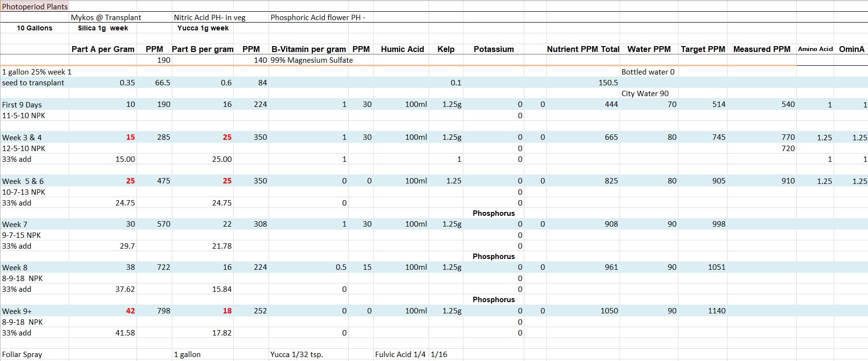Image resolution: width=868 pixels, height=361 pixels.
Task: Click the 'seed to transplant' row label
Action: click(33, 82)
